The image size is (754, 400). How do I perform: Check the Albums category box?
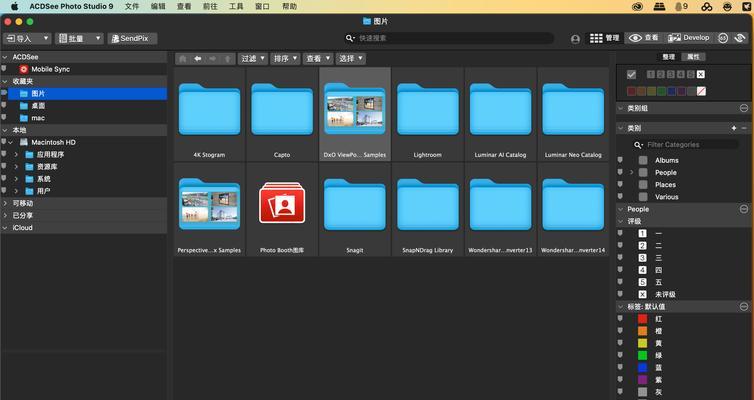(x=643, y=160)
